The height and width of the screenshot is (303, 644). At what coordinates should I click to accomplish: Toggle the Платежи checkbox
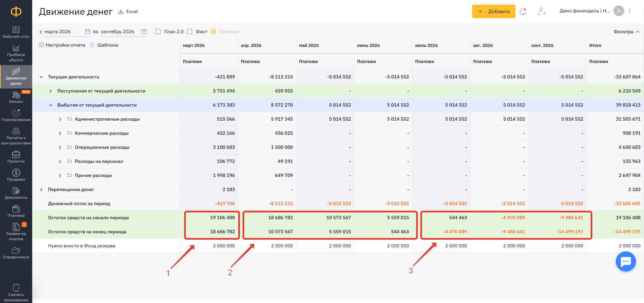pyautogui.click(x=213, y=32)
